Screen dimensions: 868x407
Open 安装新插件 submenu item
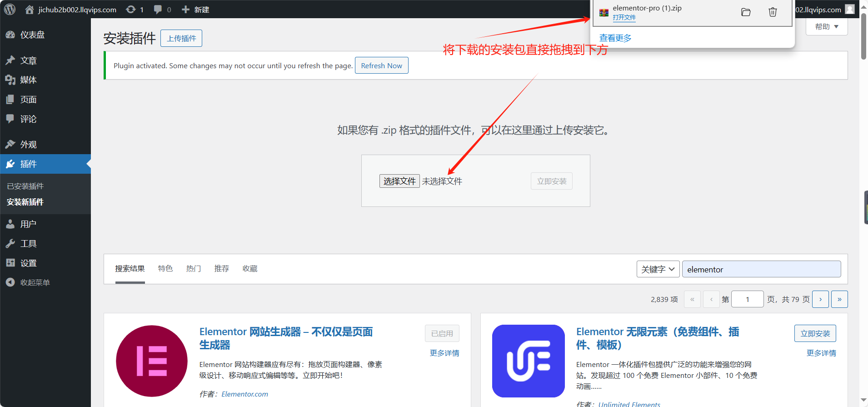25,202
